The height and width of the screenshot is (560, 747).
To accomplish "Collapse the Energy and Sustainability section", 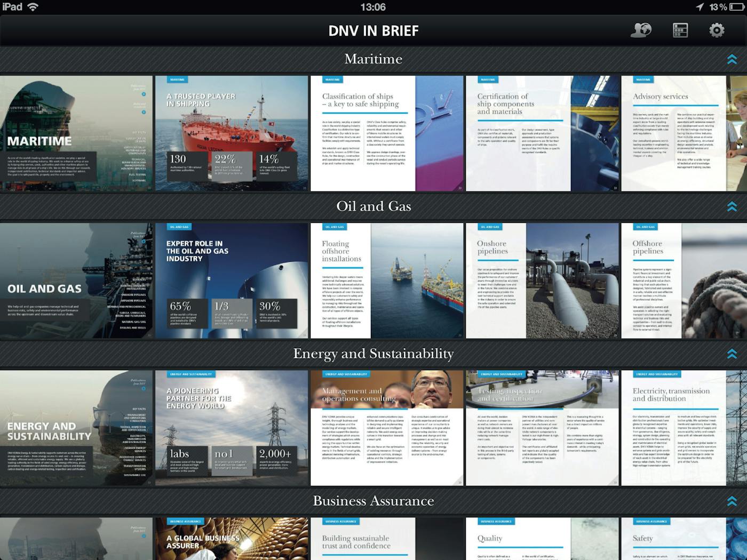I will [732, 354].
